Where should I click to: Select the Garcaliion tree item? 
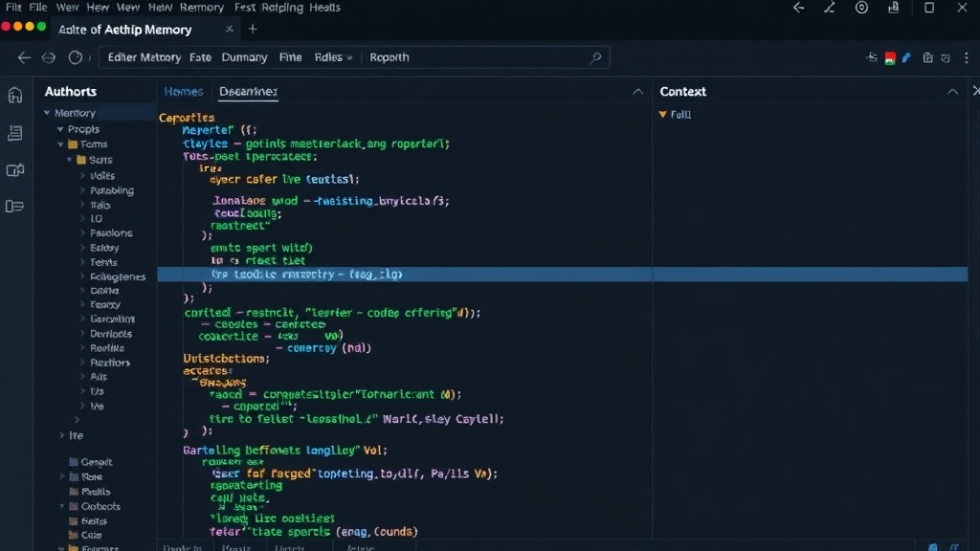coord(113,320)
